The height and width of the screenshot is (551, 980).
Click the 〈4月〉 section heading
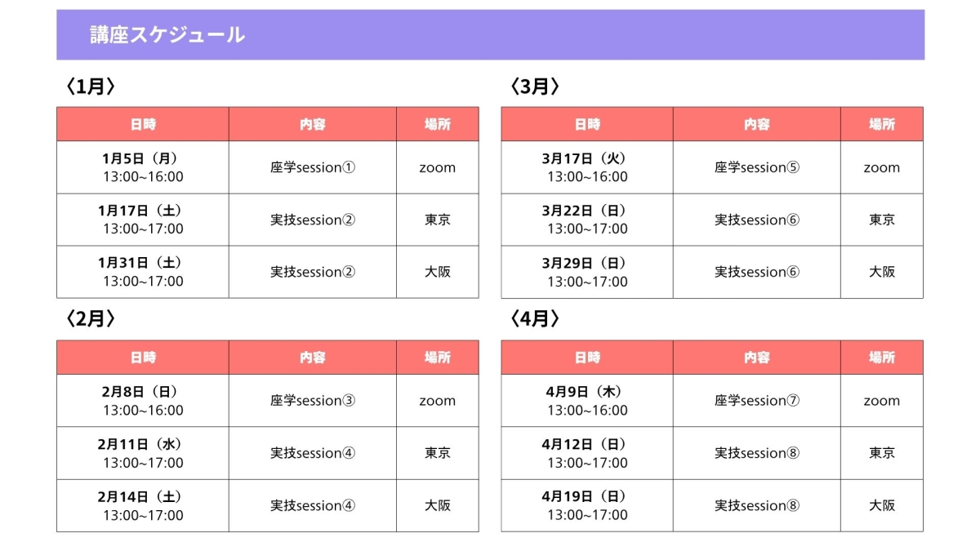pos(535,319)
